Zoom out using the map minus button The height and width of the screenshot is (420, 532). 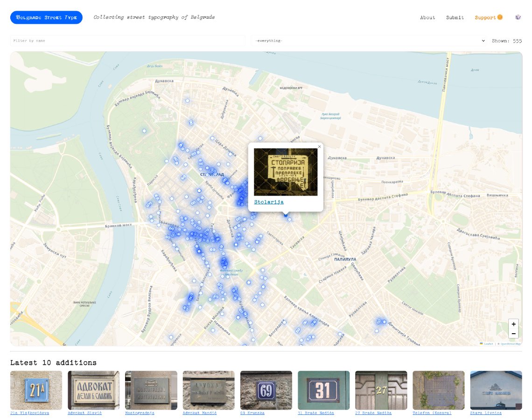(513, 334)
